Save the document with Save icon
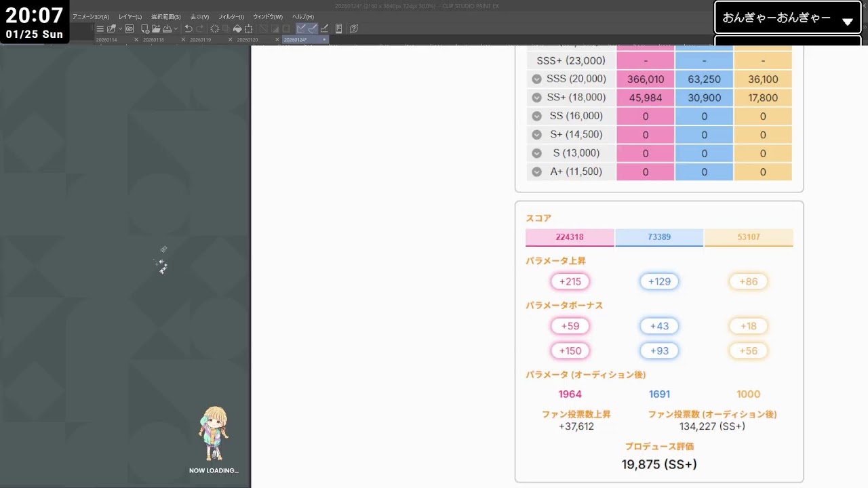This screenshot has height=488, width=868. tap(167, 28)
